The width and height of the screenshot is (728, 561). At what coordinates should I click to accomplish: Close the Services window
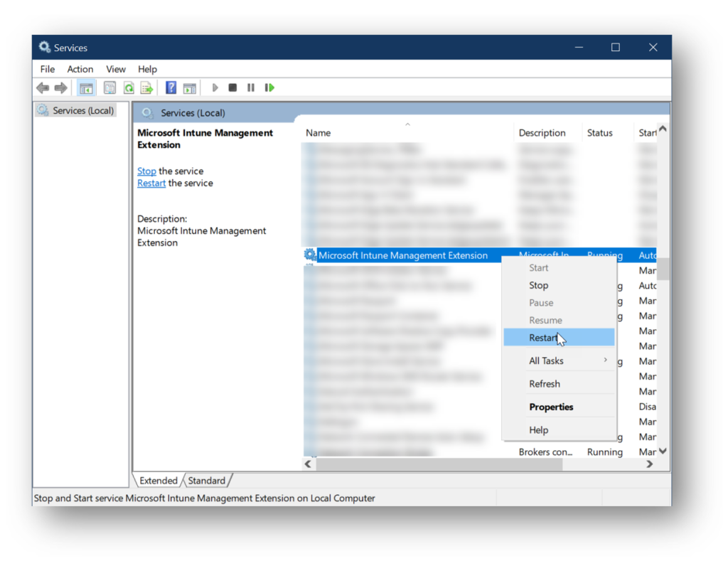pyautogui.click(x=653, y=48)
